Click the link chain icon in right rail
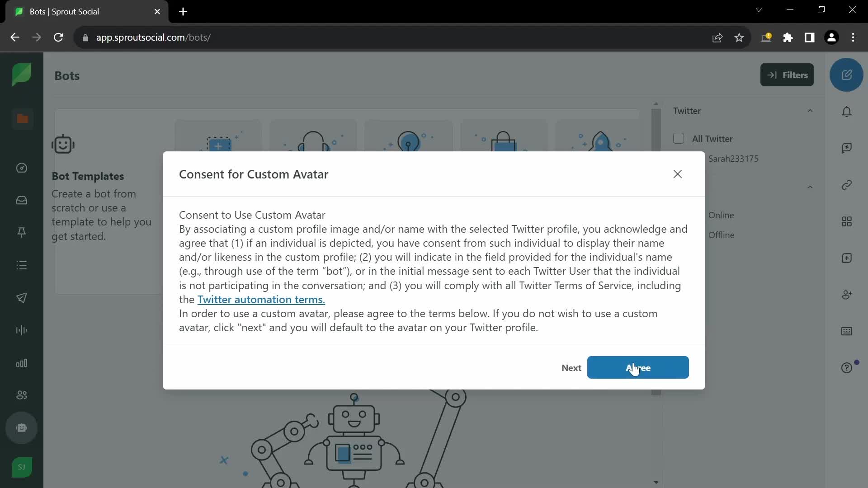The width and height of the screenshot is (868, 488). pos(846,185)
